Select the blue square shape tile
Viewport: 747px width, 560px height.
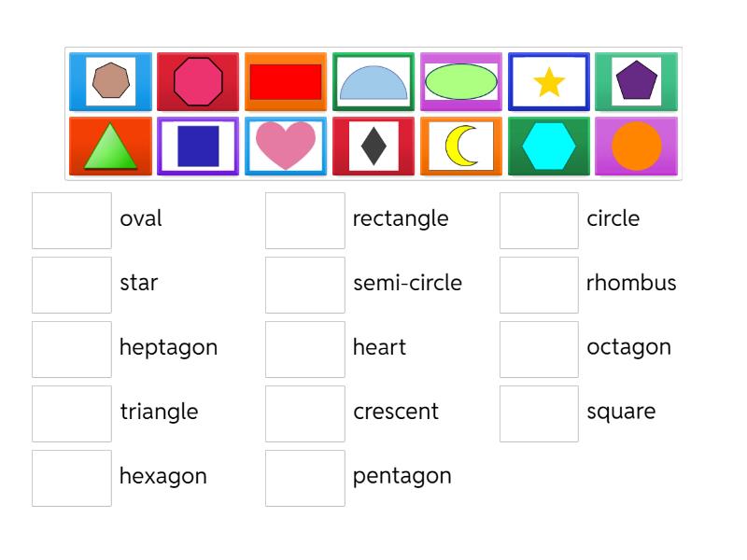click(197, 147)
